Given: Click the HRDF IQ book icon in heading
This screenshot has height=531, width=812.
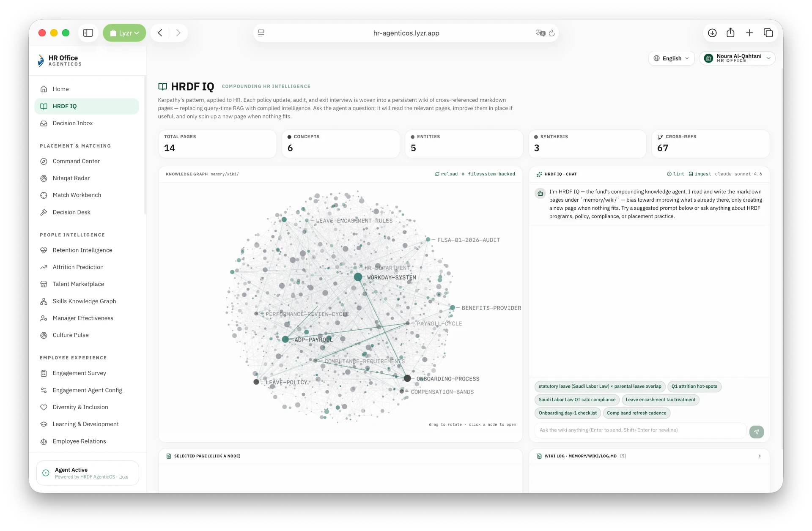Looking at the screenshot, I should click(x=162, y=87).
